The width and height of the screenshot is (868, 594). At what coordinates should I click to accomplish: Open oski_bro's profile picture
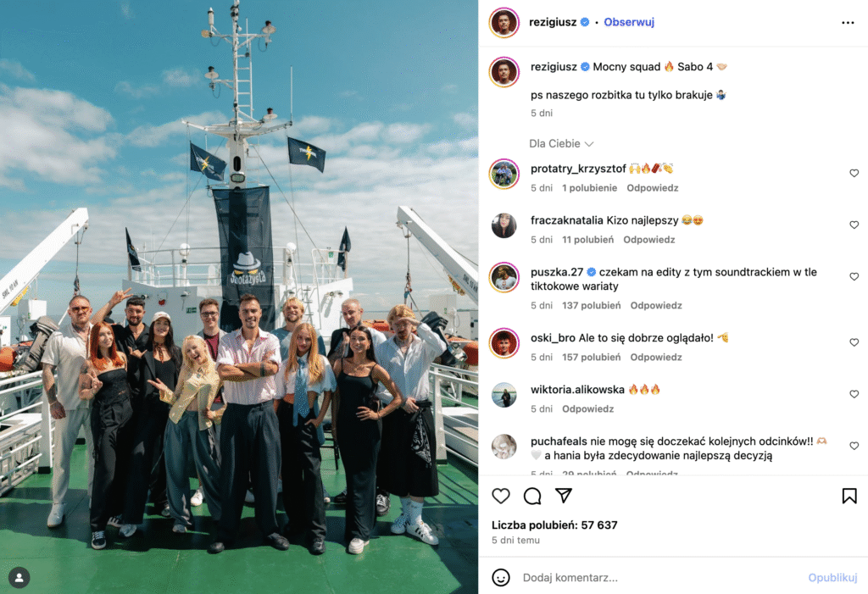pos(504,343)
